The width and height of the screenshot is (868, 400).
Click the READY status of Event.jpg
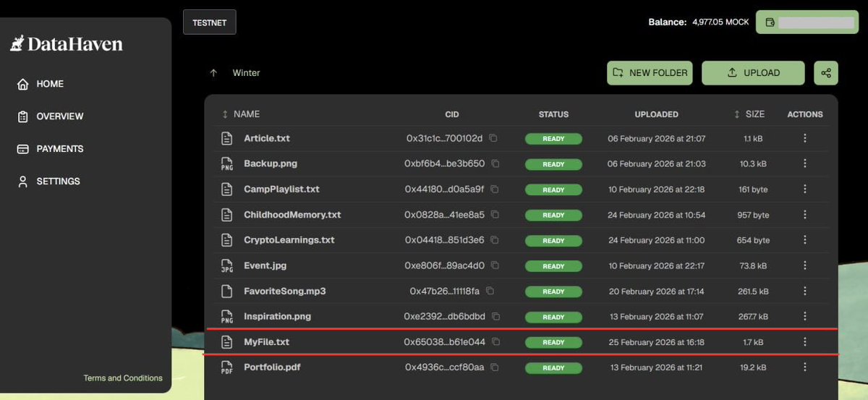553,266
